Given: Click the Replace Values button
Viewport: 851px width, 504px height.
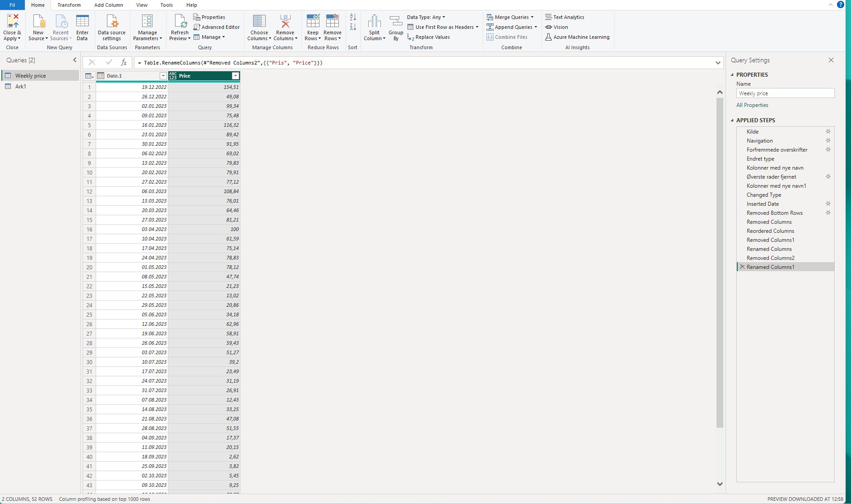Looking at the screenshot, I should [x=428, y=37].
